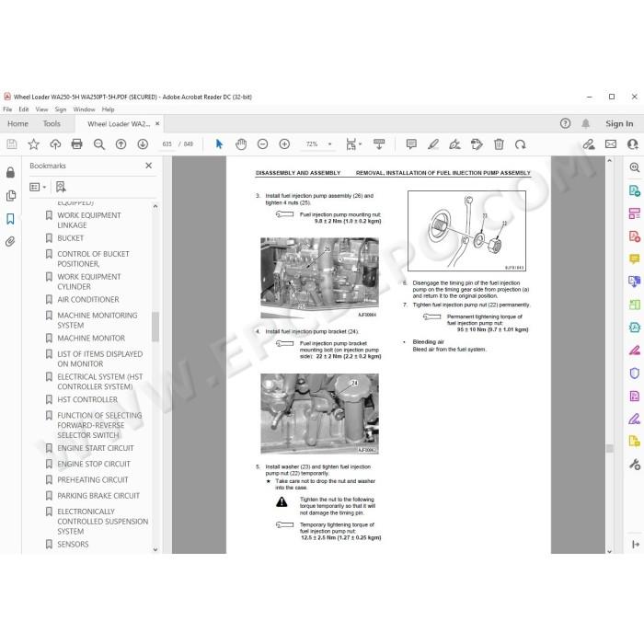Send file by email envelope icon

[x=611, y=144]
